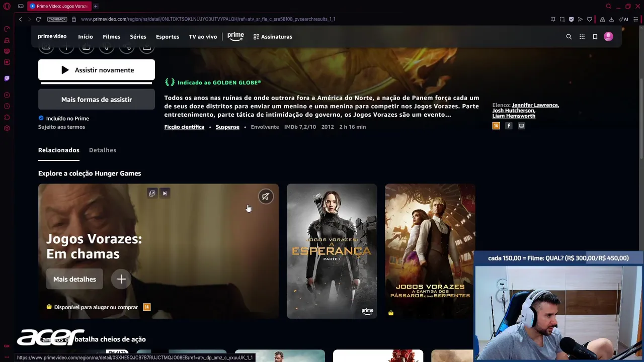Open the Sujeito aos termos link
This screenshot has width=644, height=362.
[x=61, y=127]
